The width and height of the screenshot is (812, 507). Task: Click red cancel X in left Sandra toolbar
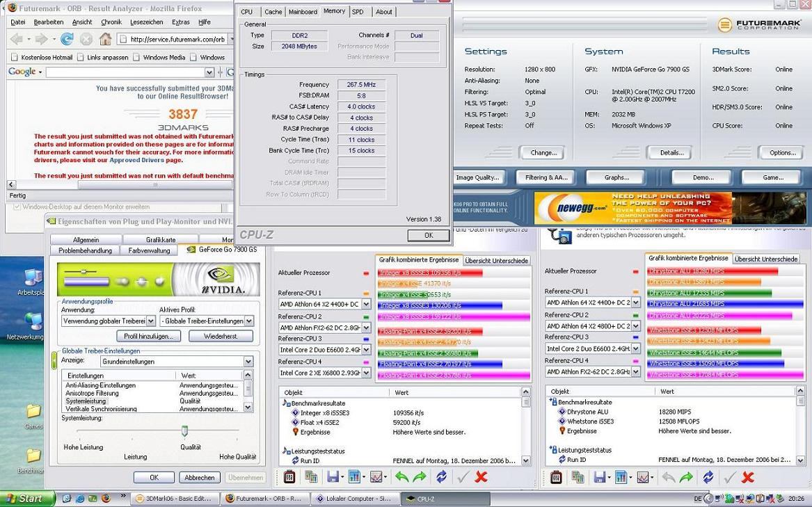[481, 476]
